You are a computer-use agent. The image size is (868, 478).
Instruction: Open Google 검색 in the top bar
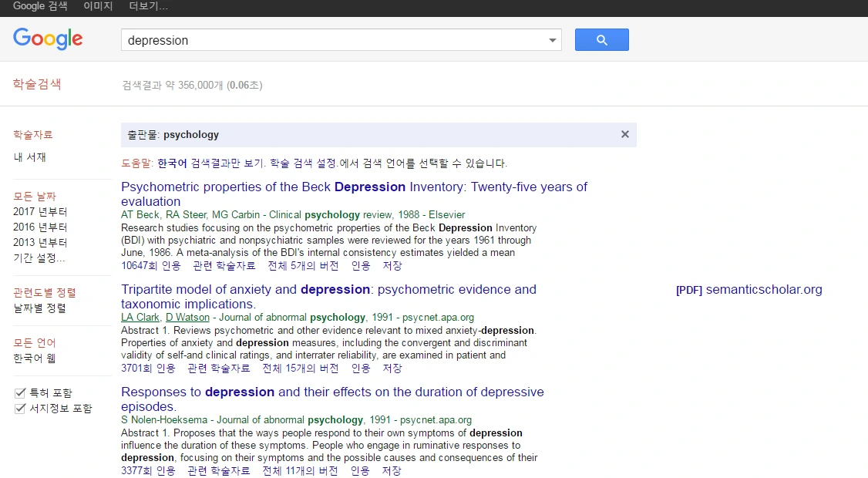point(40,6)
